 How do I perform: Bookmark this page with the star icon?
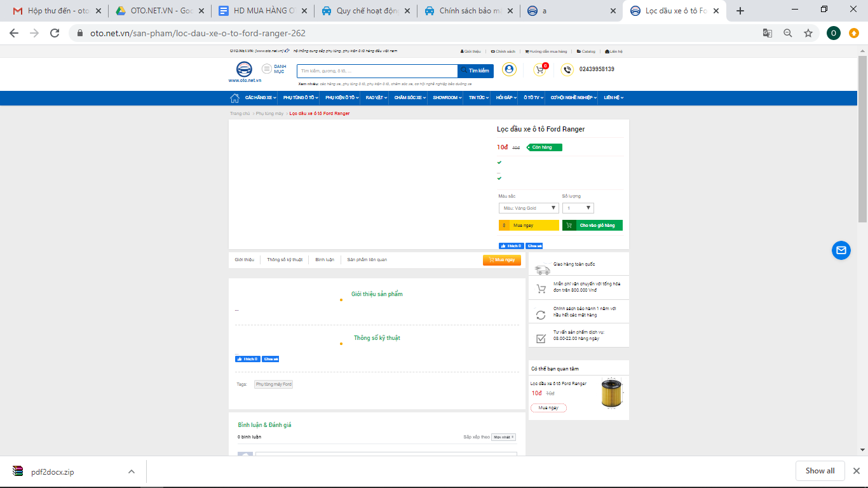click(808, 33)
